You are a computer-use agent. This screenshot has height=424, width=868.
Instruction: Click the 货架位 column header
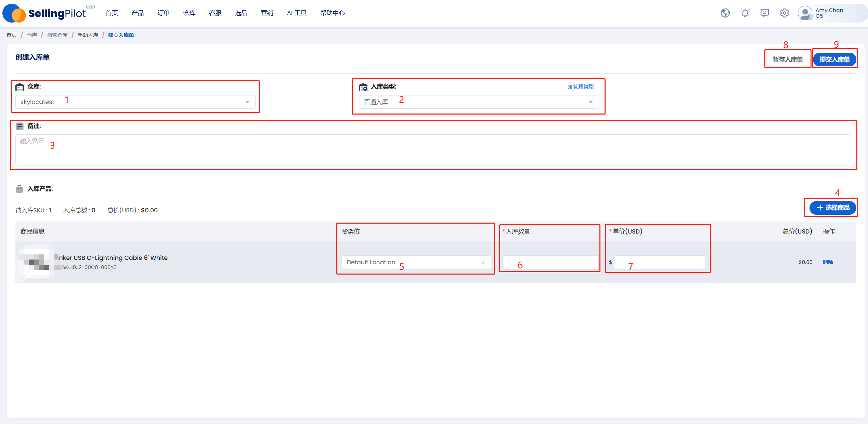tap(351, 231)
